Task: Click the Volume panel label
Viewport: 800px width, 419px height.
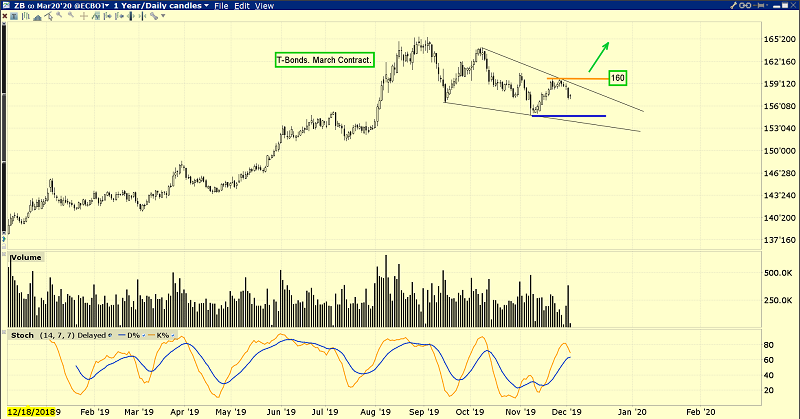Action: 26,257
